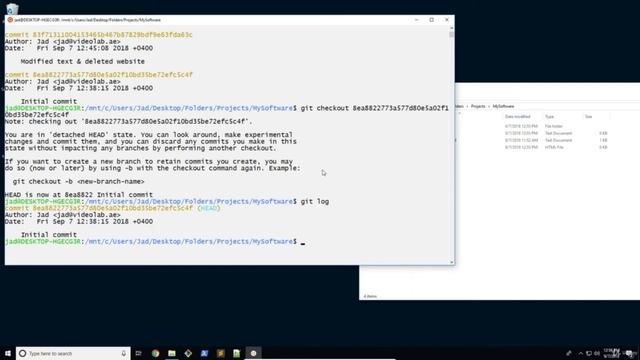
Task: Click the 'git log' command text
Action: click(x=315, y=201)
